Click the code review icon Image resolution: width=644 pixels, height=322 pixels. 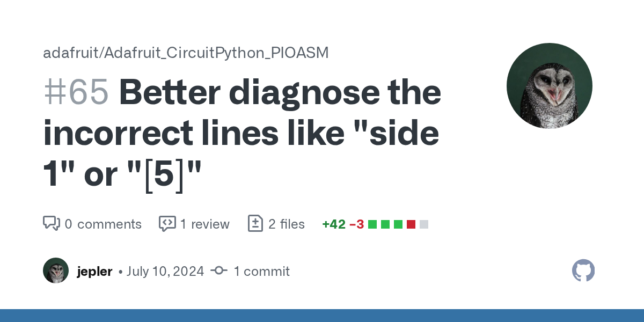coord(167,224)
